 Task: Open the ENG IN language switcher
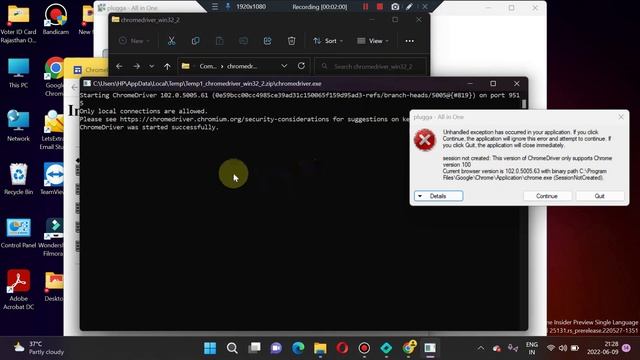tap(531, 348)
